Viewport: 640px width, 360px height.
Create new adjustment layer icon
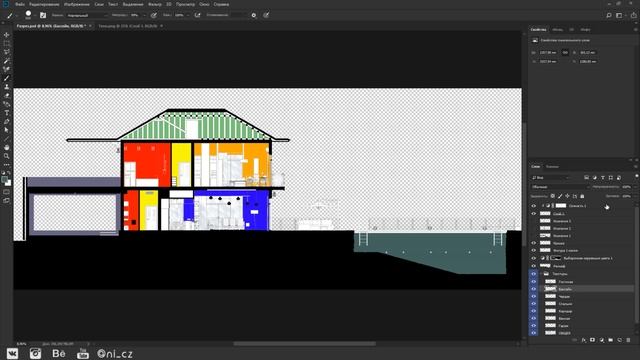[602, 340]
